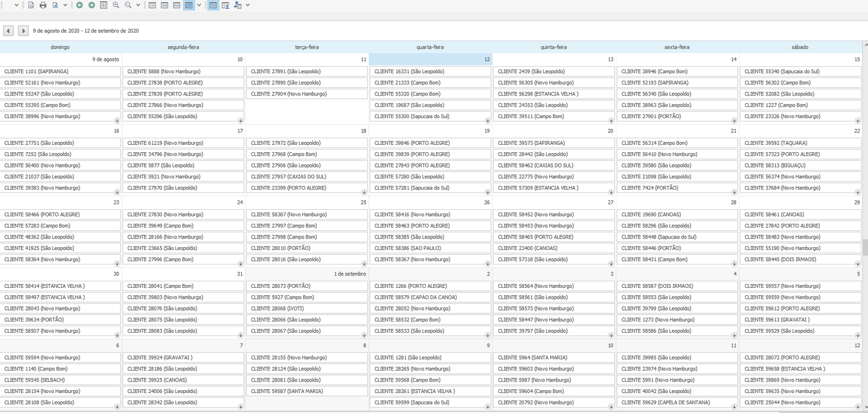Click the green back arrow icon
868x413 pixels.
(x=79, y=5)
